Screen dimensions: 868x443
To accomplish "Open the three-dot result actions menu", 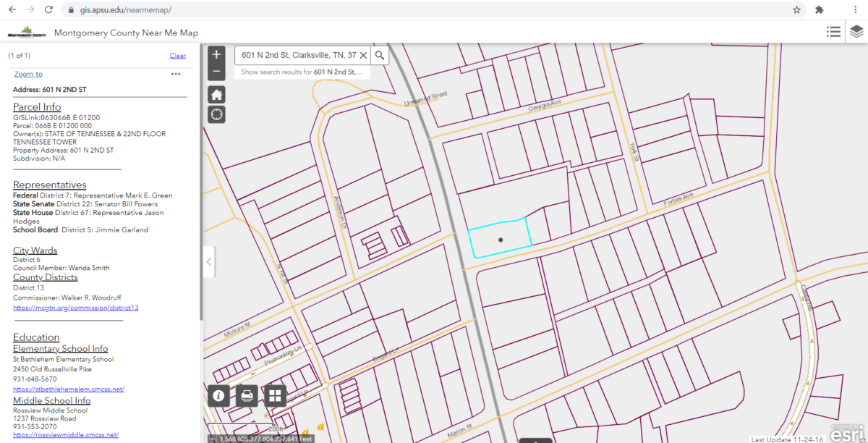I will tap(176, 74).
